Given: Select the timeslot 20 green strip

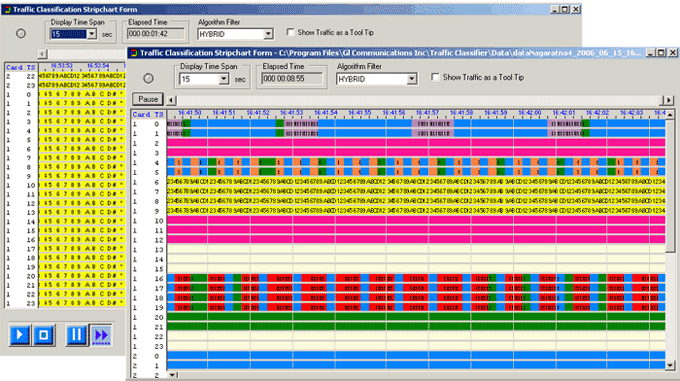Looking at the screenshot, I should 416,317.
